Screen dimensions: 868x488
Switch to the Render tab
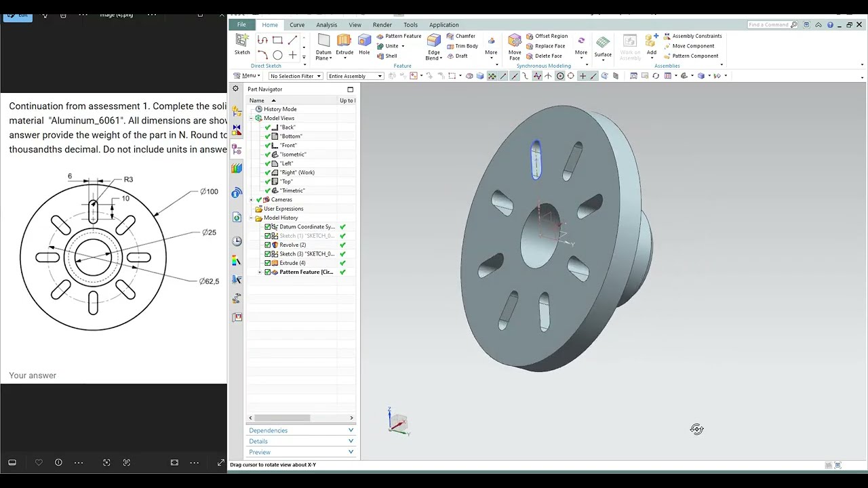382,25
